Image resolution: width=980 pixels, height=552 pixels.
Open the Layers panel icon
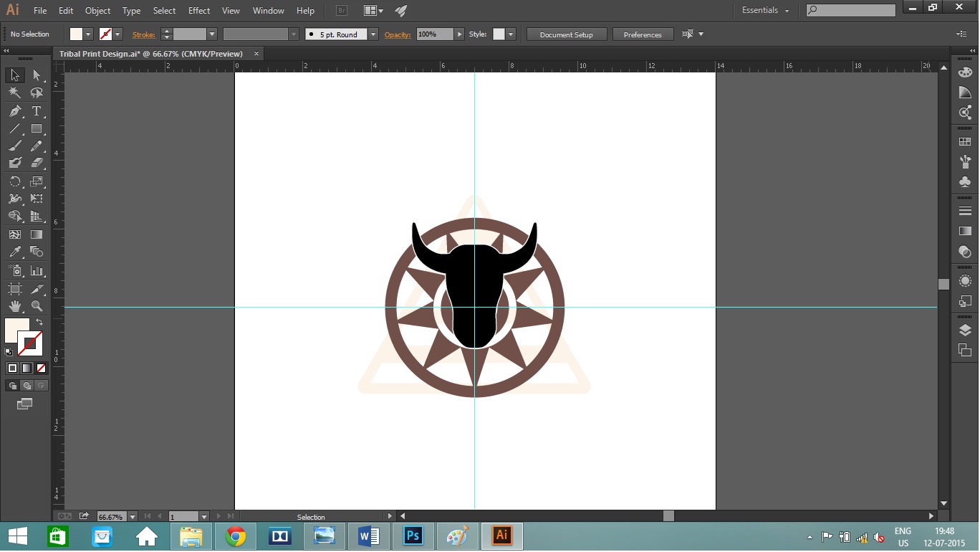click(x=965, y=330)
